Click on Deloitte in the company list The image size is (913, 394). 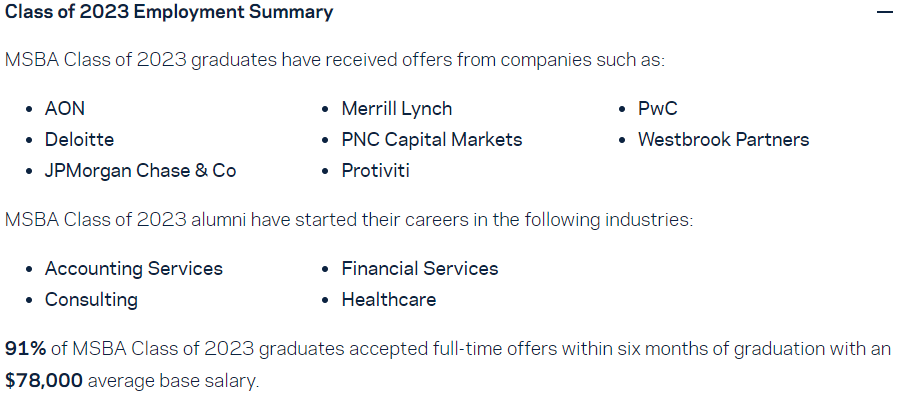tap(79, 140)
